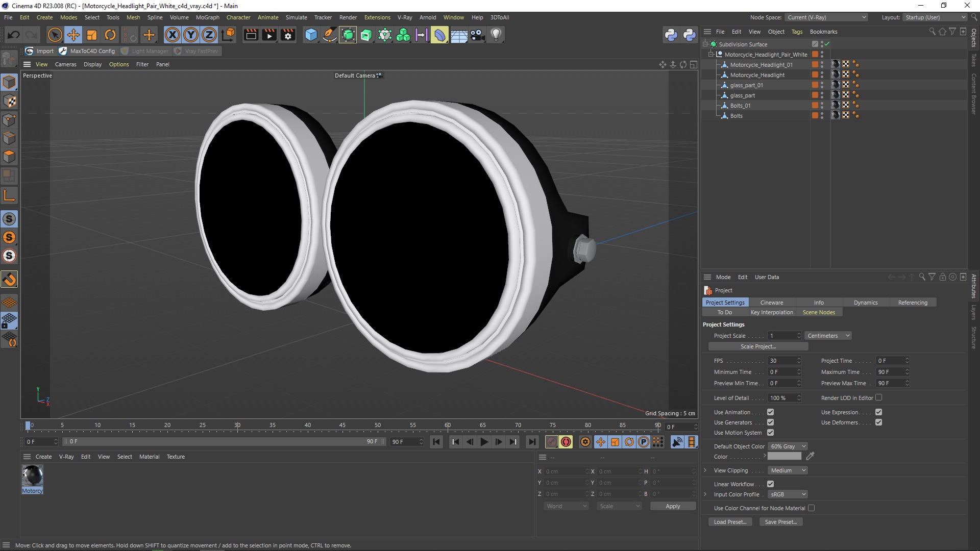The height and width of the screenshot is (551, 980).
Task: Pick color with eyedropper icon
Action: (810, 456)
